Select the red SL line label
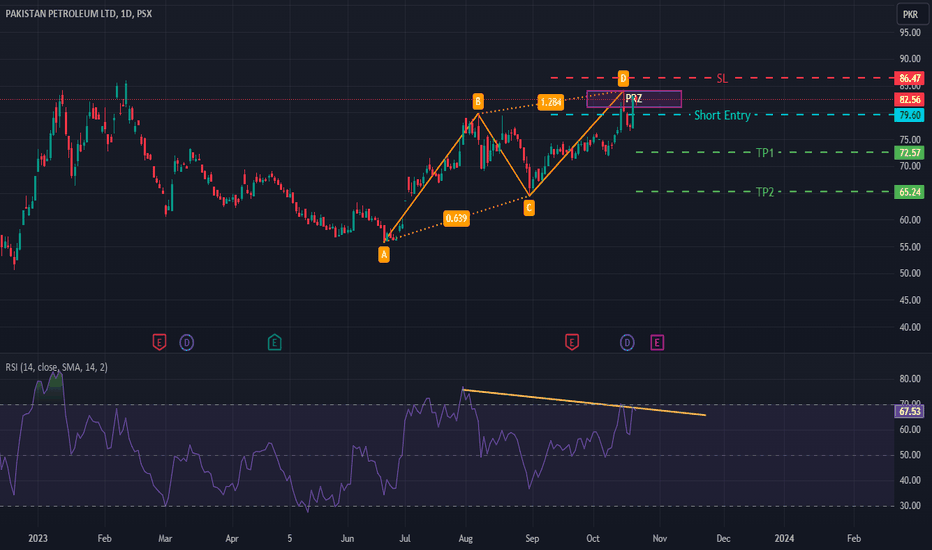The image size is (932, 550). tap(722, 78)
